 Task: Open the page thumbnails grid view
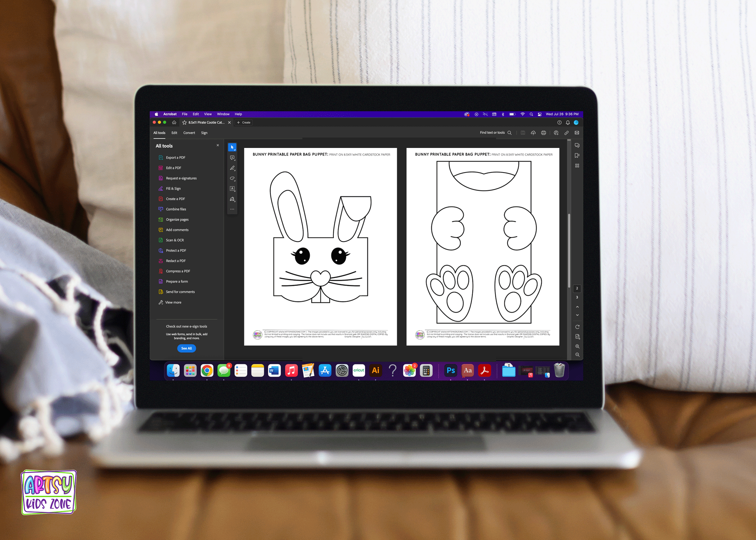[x=577, y=166]
